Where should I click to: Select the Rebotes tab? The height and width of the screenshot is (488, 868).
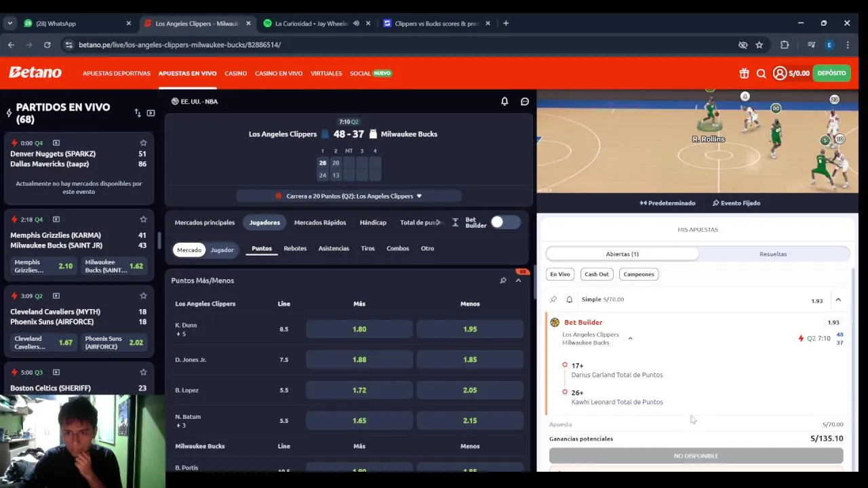coord(295,249)
